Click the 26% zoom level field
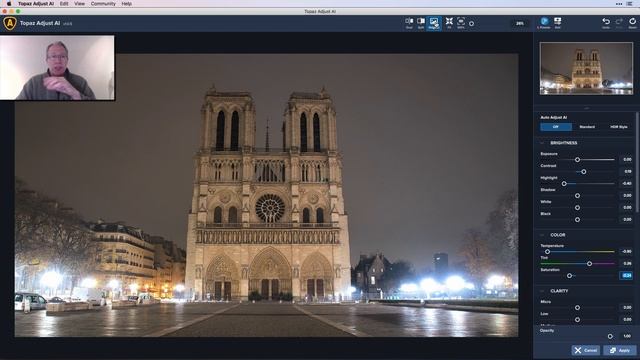The height and width of the screenshot is (360, 640). pos(520,24)
